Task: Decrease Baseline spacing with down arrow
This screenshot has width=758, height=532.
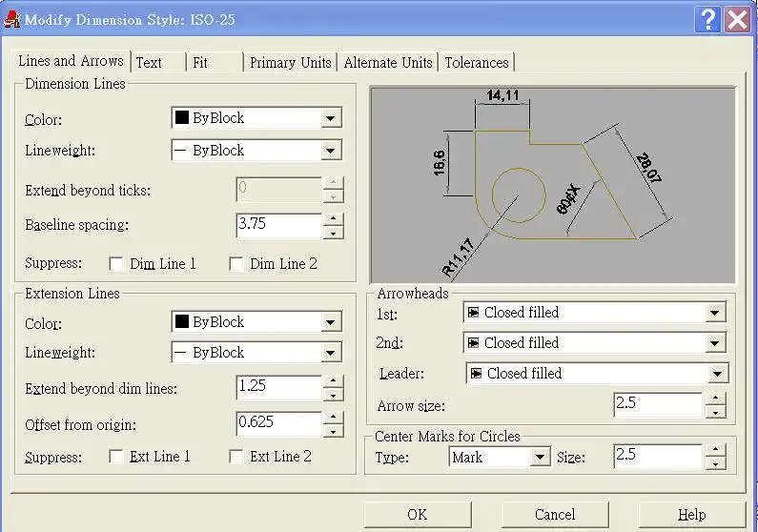Action: click(333, 233)
